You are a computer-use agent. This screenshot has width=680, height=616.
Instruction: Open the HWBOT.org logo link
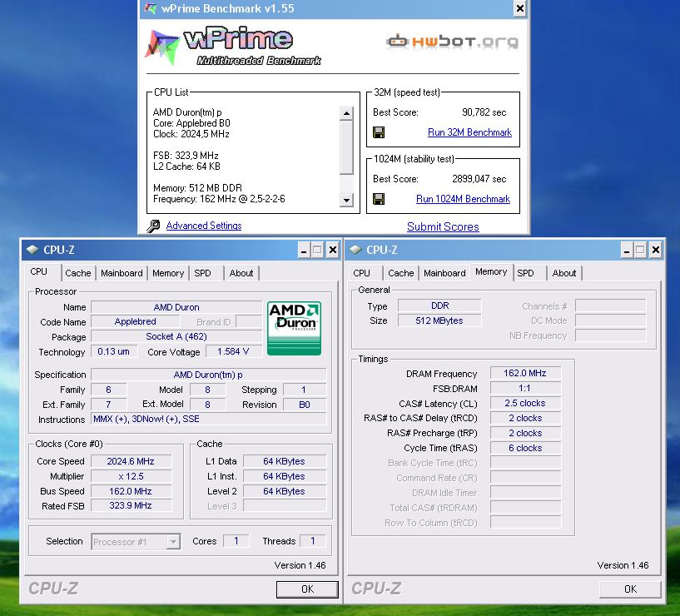tap(452, 42)
